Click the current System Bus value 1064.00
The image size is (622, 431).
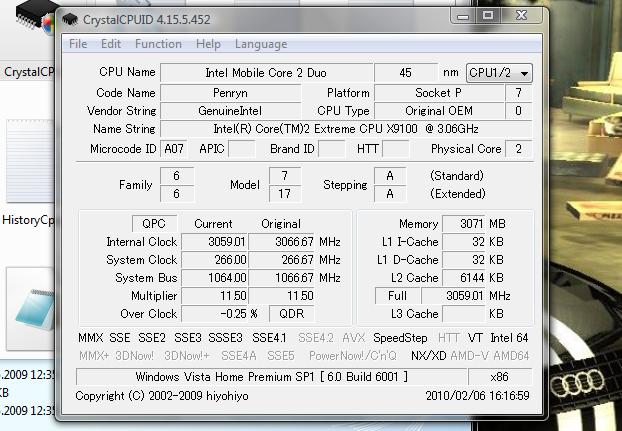(x=214, y=278)
